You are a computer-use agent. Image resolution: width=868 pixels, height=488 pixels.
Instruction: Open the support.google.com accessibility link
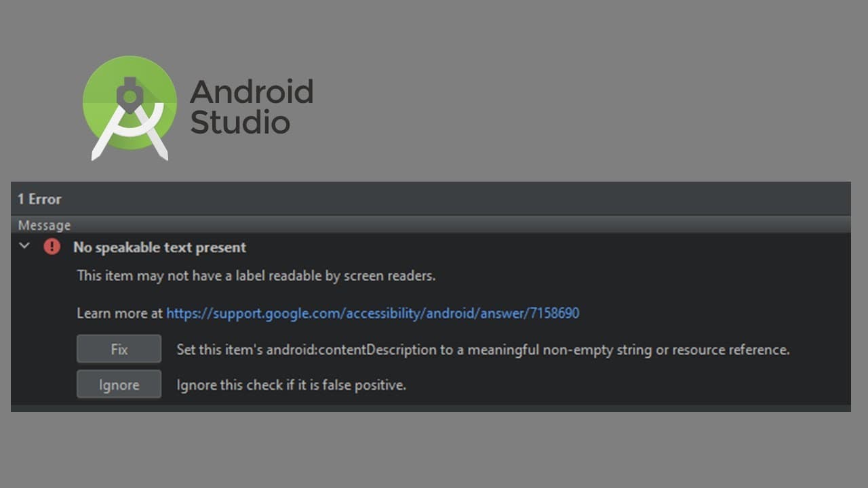pyautogui.click(x=373, y=313)
